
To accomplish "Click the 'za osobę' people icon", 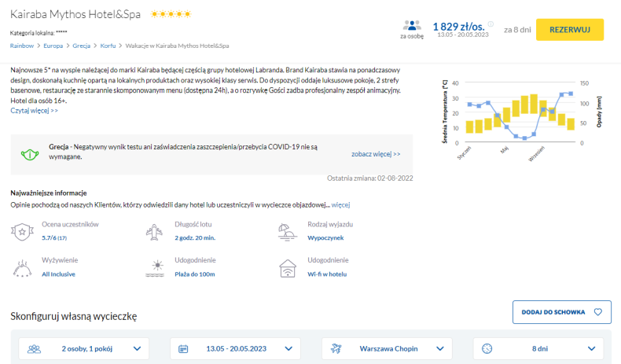I will [412, 25].
